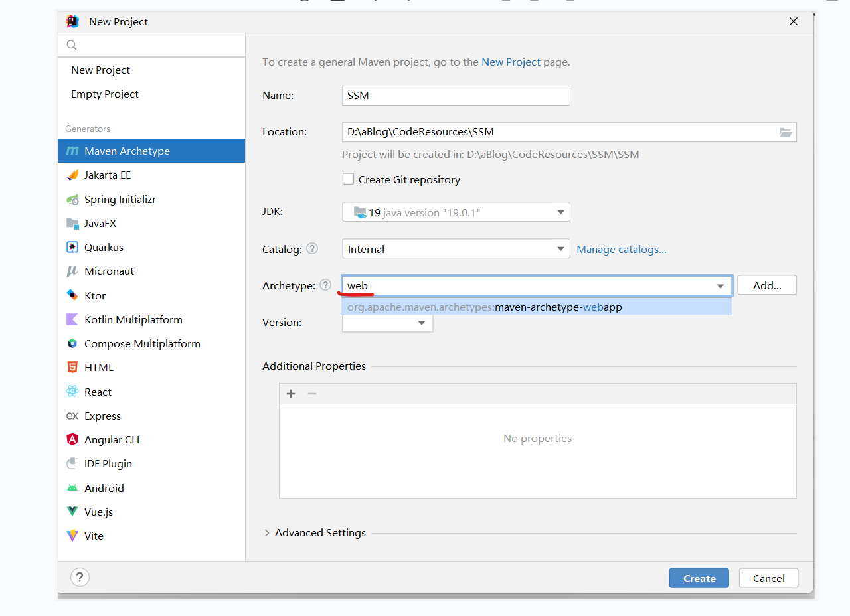850x616 pixels.
Task: Browse location with the folder icon
Action: click(x=786, y=132)
